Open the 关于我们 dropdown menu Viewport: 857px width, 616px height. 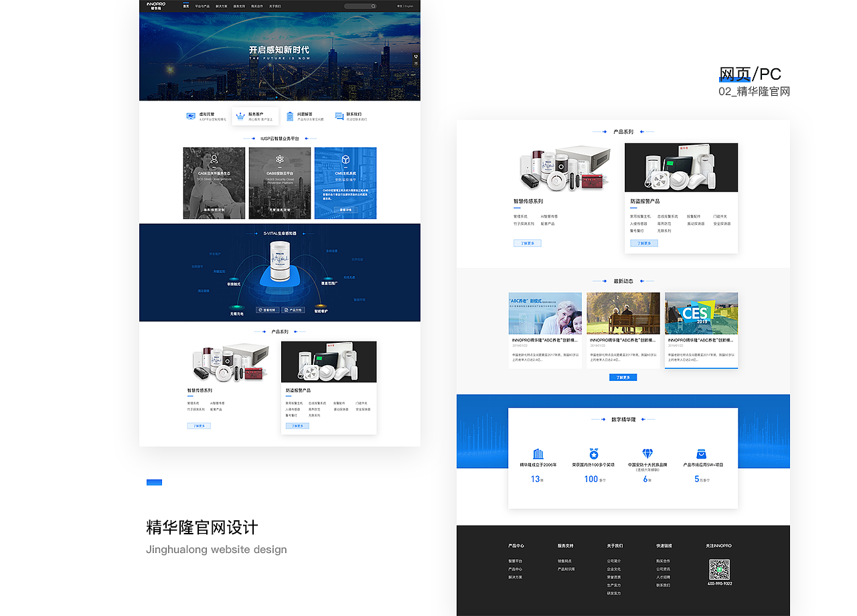click(275, 5)
